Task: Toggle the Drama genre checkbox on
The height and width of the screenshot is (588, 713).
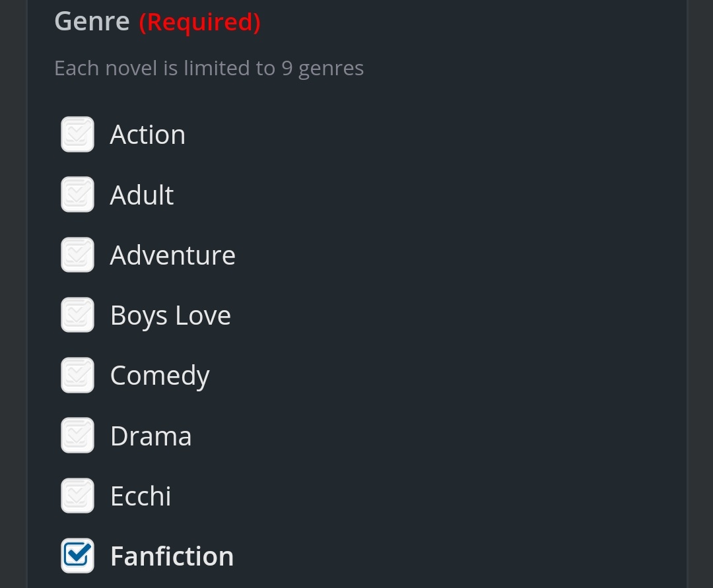Action: [77, 436]
